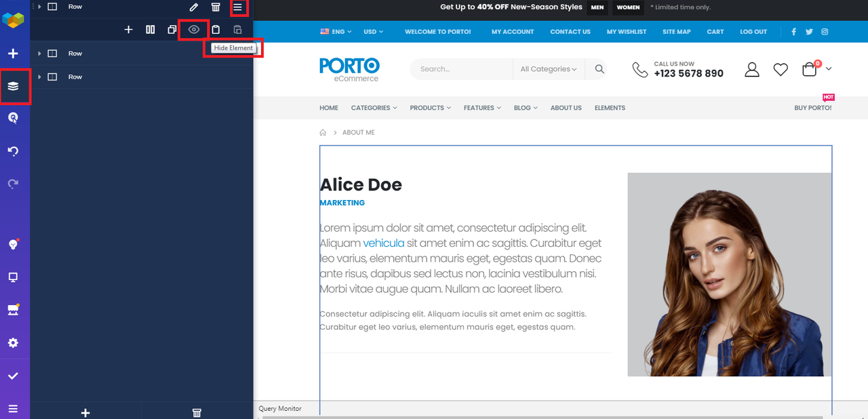The image size is (868, 419).
Task: Open My Account link
Action: click(x=513, y=32)
